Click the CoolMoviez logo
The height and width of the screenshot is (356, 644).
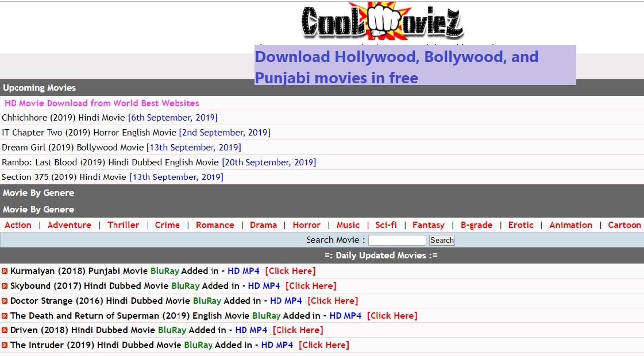point(383,21)
